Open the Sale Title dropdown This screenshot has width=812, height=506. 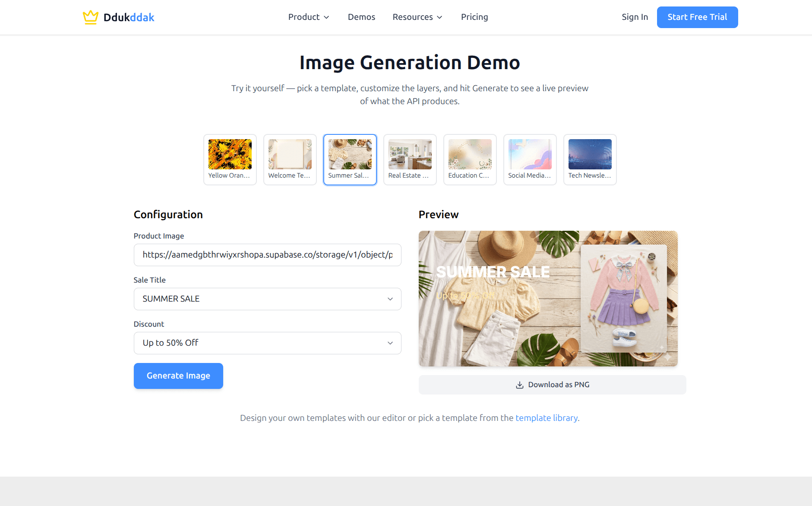(x=267, y=299)
